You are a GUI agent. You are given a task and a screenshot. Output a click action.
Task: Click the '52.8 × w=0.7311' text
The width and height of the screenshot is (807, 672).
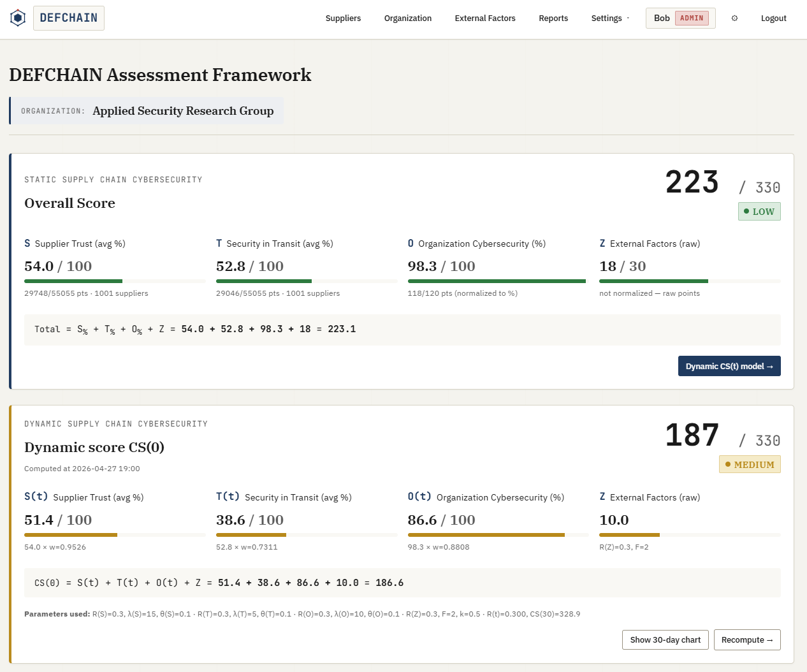click(x=247, y=547)
